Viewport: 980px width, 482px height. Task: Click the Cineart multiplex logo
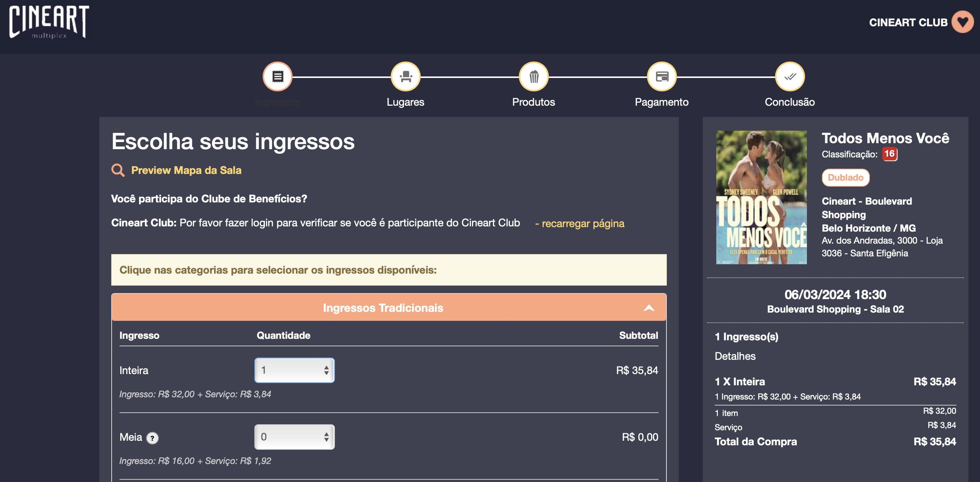tap(49, 22)
